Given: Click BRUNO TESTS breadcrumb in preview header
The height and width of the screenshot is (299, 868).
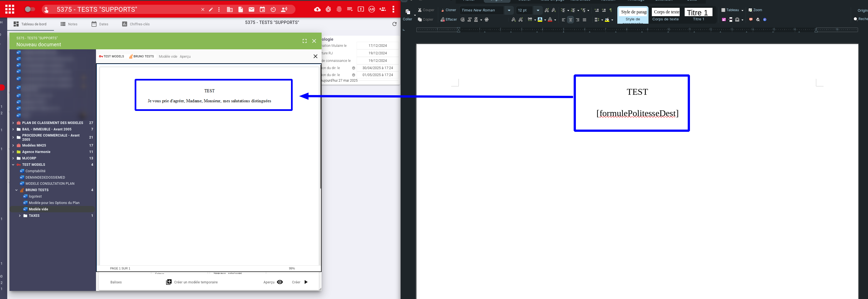Looking at the screenshot, I should (142, 56).
